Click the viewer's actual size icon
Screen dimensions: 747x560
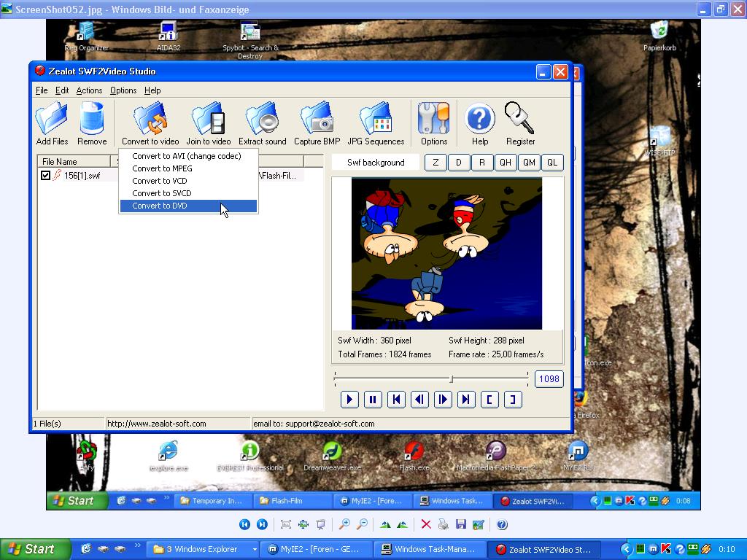tap(303, 524)
